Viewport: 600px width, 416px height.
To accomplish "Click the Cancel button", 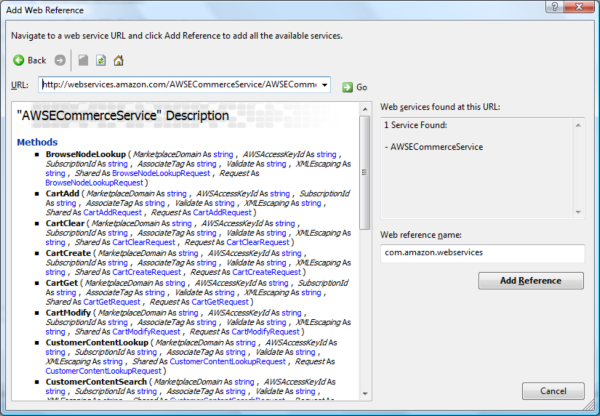I will (x=553, y=391).
